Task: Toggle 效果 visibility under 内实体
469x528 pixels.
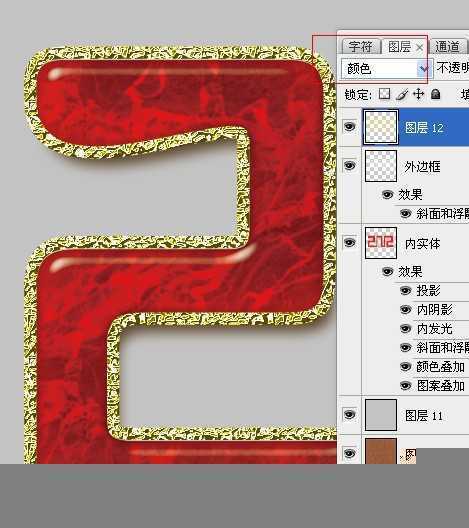Action: (388, 271)
